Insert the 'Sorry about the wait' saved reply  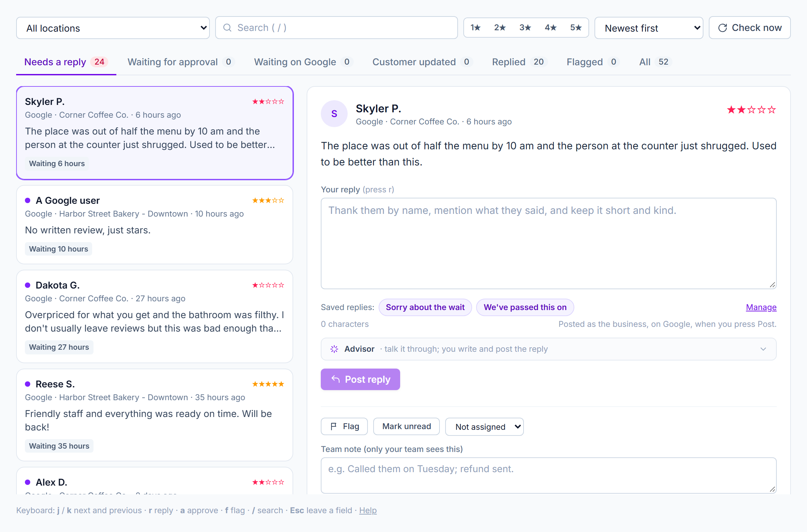pos(425,307)
